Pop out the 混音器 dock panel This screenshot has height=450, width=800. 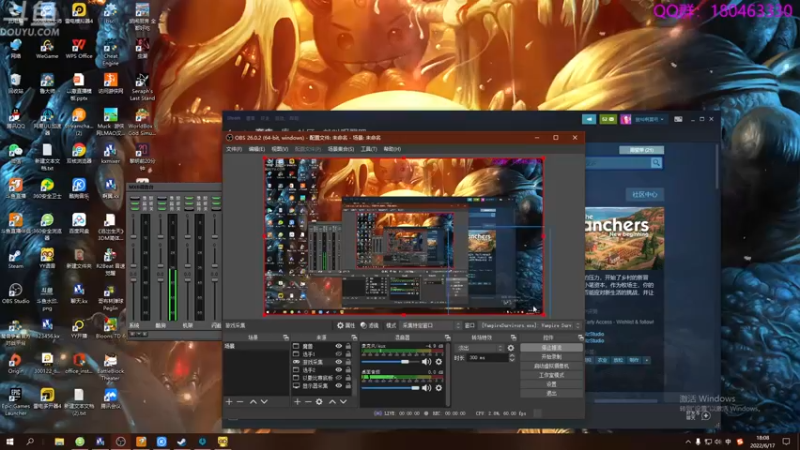click(447, 338)
